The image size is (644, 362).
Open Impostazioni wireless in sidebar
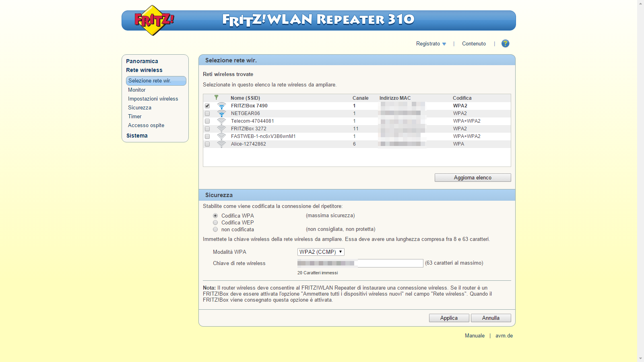click(x=153, y=99)
